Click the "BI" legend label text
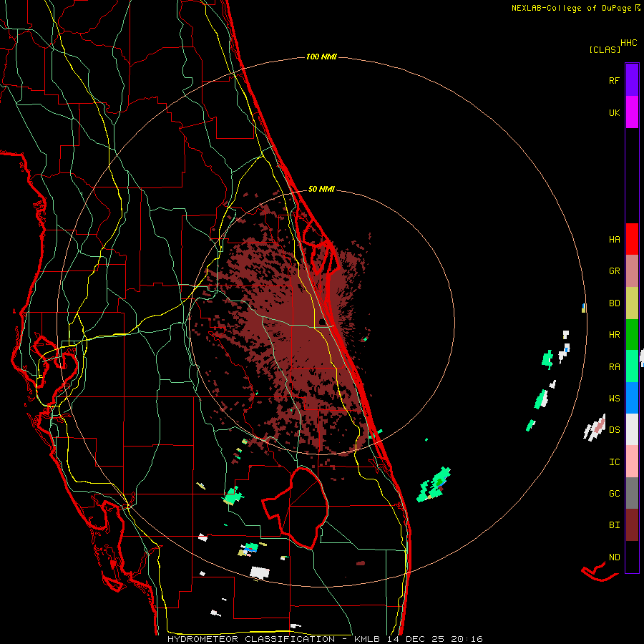Image resolution: width=644 pixels, height=644 pixels. point(614,525)
